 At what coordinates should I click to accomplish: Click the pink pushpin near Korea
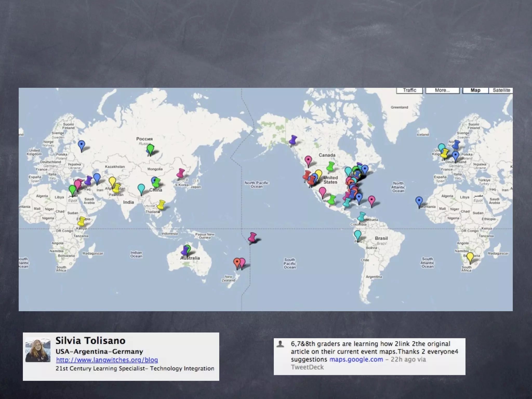(181, 173)
